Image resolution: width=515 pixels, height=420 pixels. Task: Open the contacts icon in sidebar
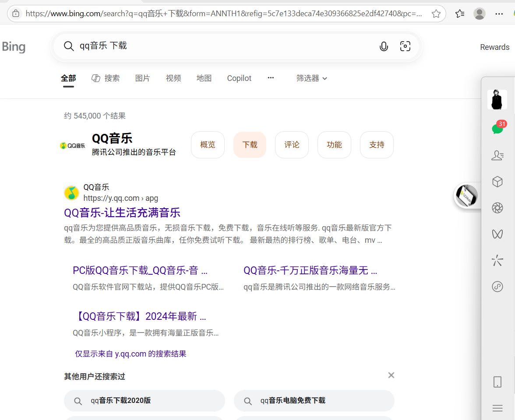tap(497, 155)
